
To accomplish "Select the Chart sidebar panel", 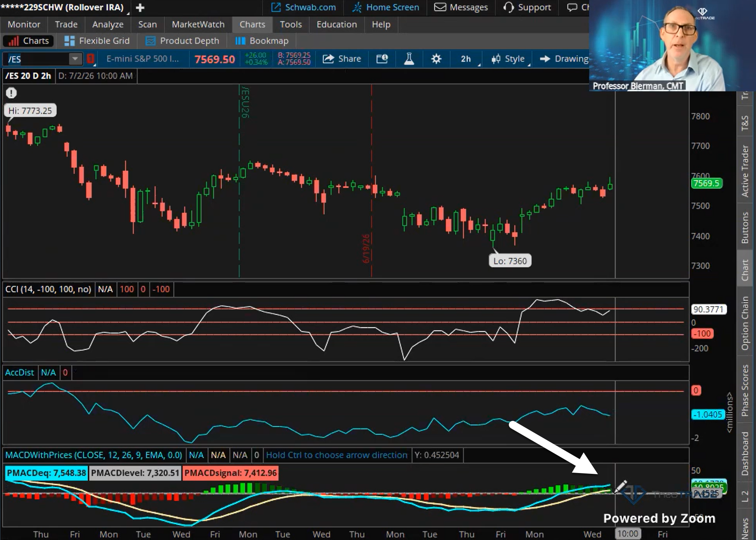I will [x=745, y=270].
